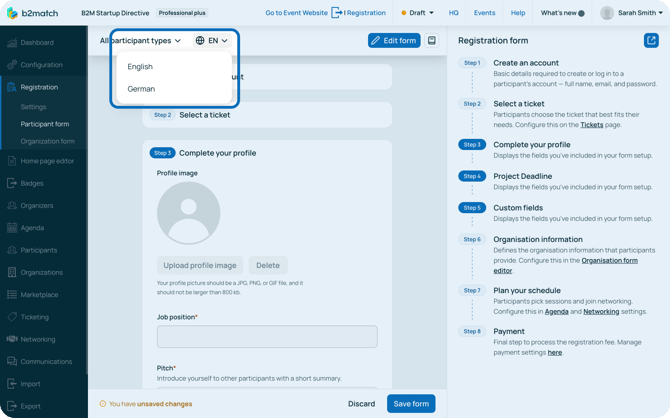The image size is (670, 418).
Task: Open the All participant types dropdown
Action: [x=141, y=40]
